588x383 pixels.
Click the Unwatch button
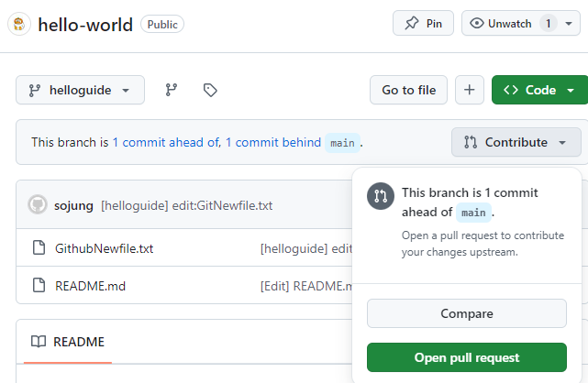[x=502, y=23]
